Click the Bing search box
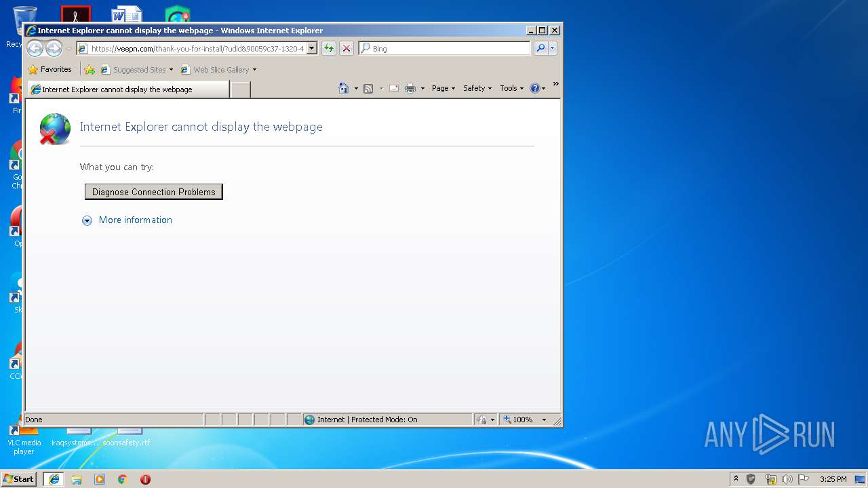The width and height of the screenshot is (868, 488). [x=445, y=48]
